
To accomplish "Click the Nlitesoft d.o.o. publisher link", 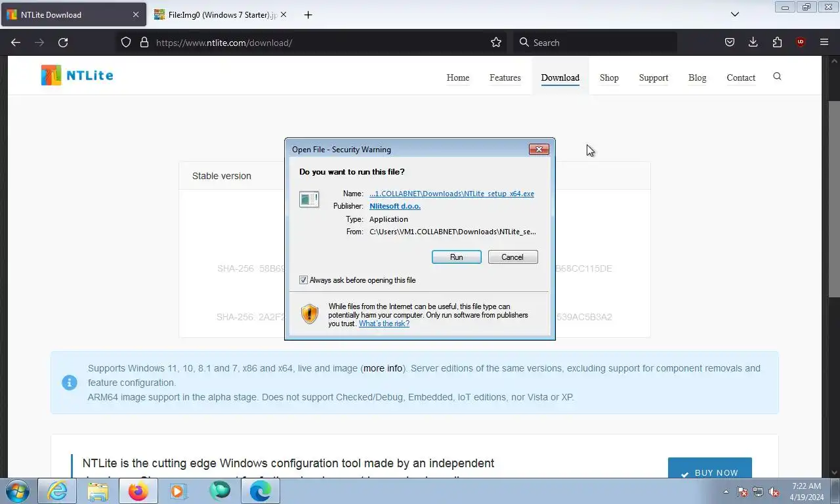I will 395,206.
